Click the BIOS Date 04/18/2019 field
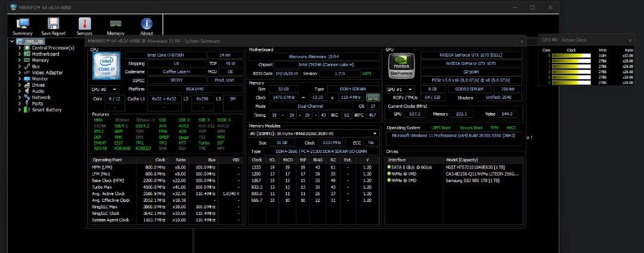This screenshot has width=644, height=253. point(287,73)
